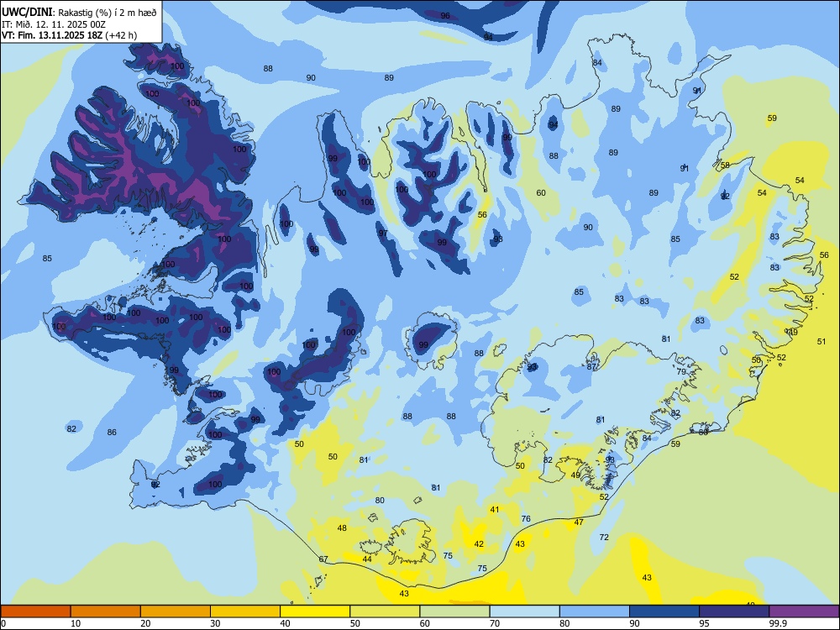Viewport: 840px width, 630px height.
Task: Click the 'UWC/DINI: Rakastig (%) í 2 m hæð' title
Action: pyautogui.click(x=79, y=13)
